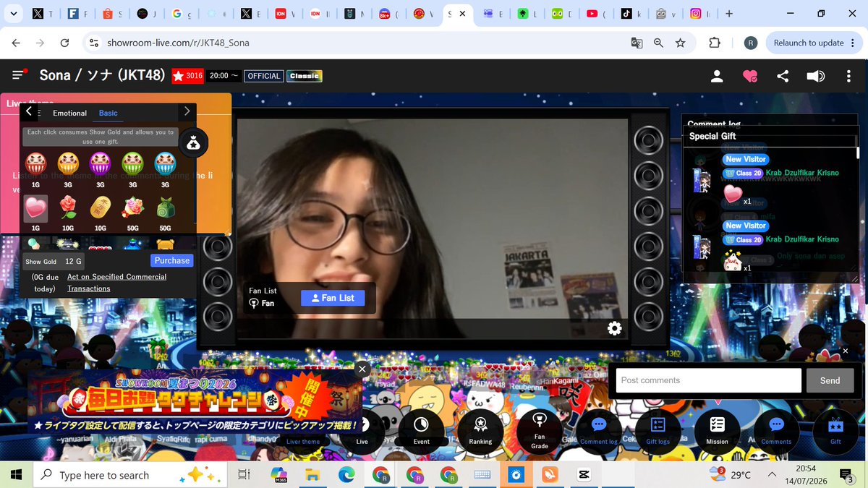This screenshot has width=868, height=488.
Task: Open File Explorer from taskbar
Action: pyautogui.click(x=312, y=475)
